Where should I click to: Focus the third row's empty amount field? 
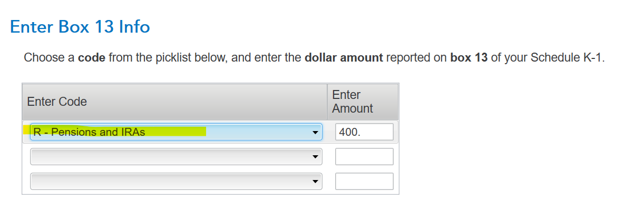[x=364, y=181]
